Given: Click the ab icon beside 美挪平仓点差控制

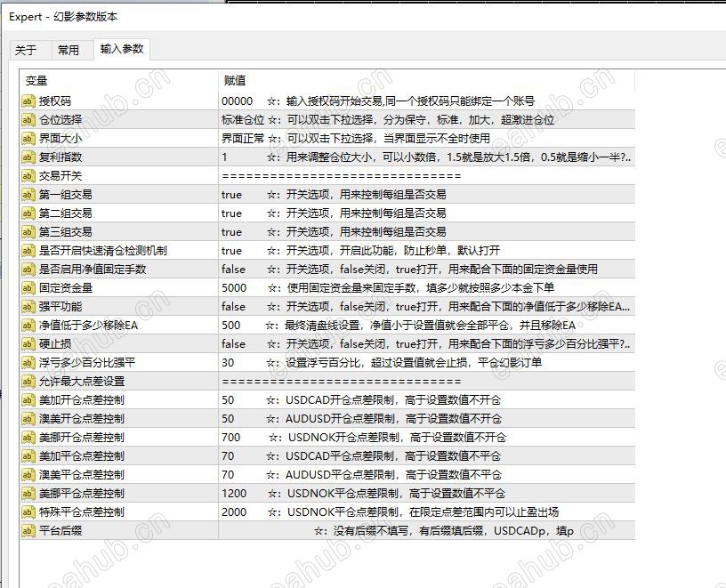Looking at the screenshot, I should pos(28,493).
